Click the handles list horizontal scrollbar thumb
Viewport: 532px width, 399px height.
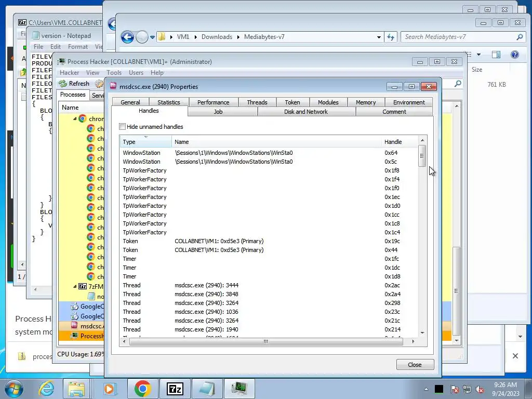265,341
